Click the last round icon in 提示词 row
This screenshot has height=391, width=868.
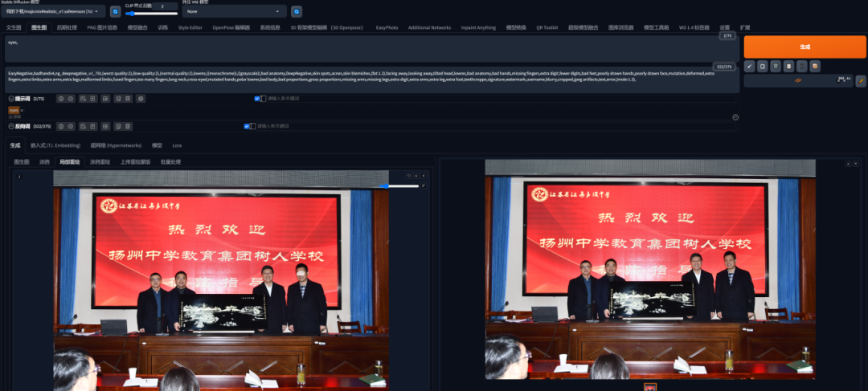(x=141, y=99)
